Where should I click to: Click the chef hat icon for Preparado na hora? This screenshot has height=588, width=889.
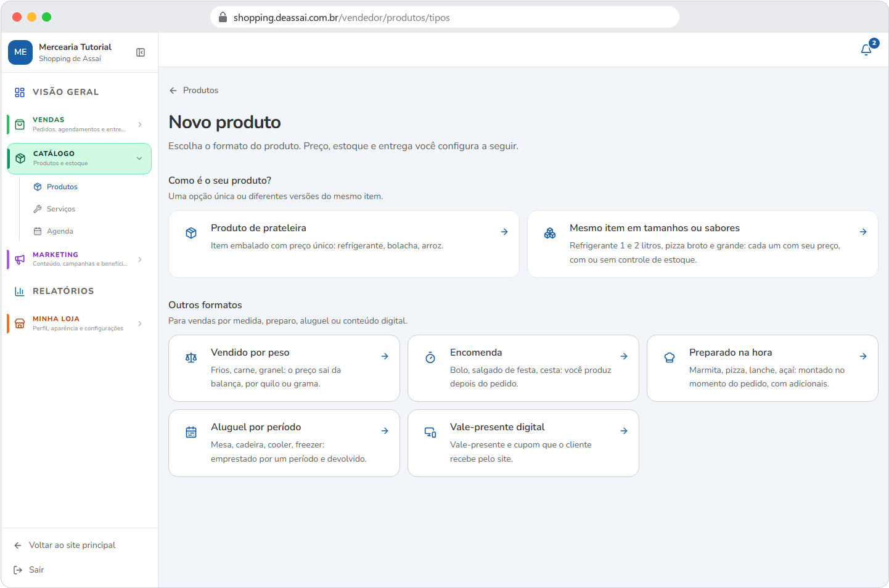[x=670, y=357]
